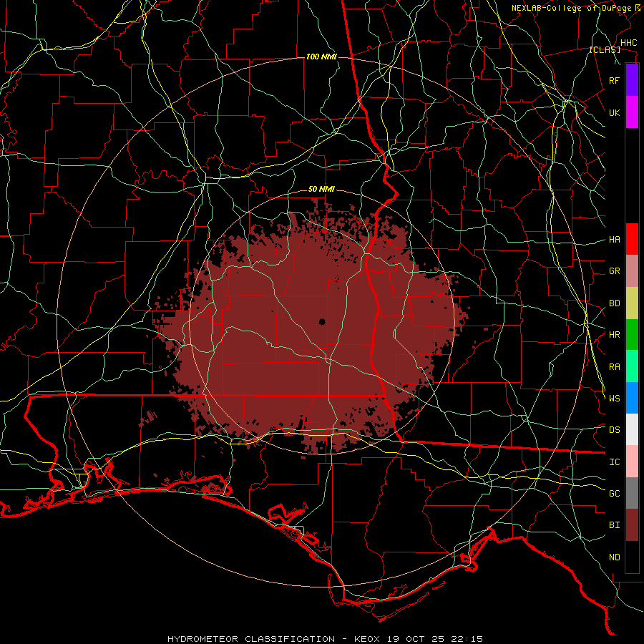Click the "RF" legend label text
The height and width of the screenshot is (644, 644).
coord(614,80)
